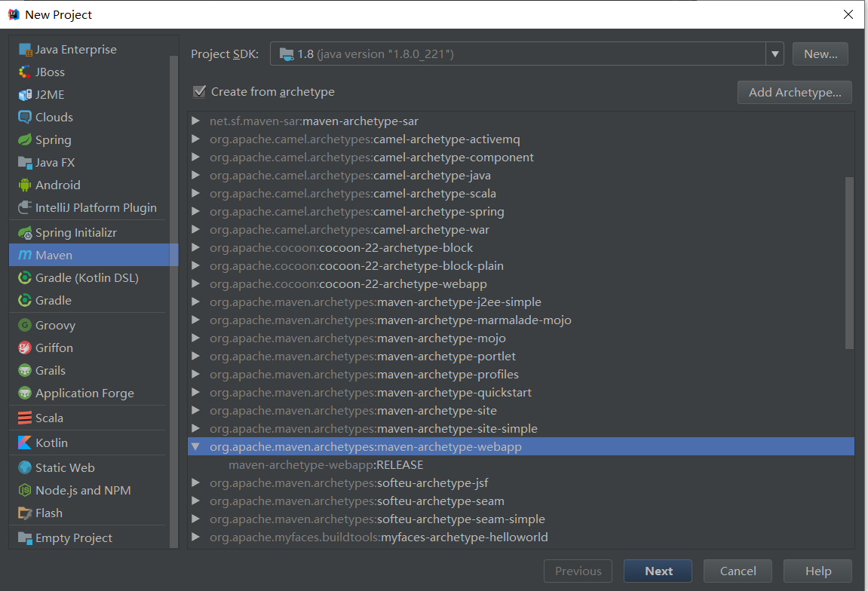Select Android project type label
The image size is (868, 591).
(x=57, y=185)
